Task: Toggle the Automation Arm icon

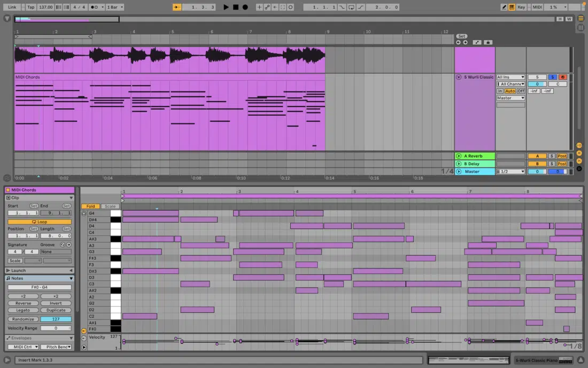Action: click(x=267, y=7)
